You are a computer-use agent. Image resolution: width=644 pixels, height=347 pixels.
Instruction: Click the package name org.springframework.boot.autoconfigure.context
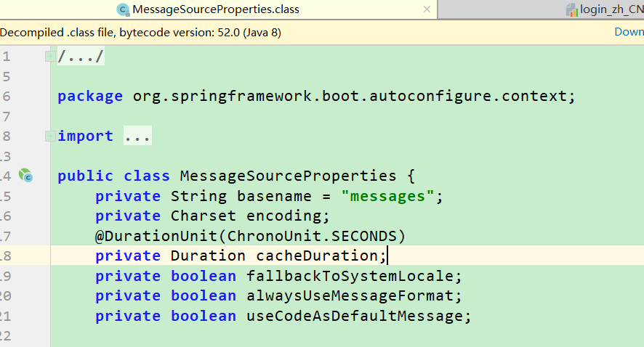click(350, 97)
